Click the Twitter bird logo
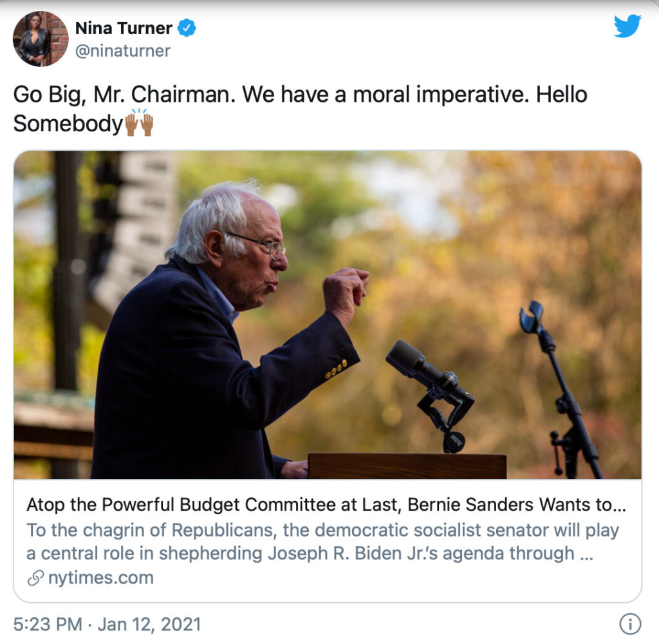The height and width of the screenshot is (644, 659). point(627,26)
